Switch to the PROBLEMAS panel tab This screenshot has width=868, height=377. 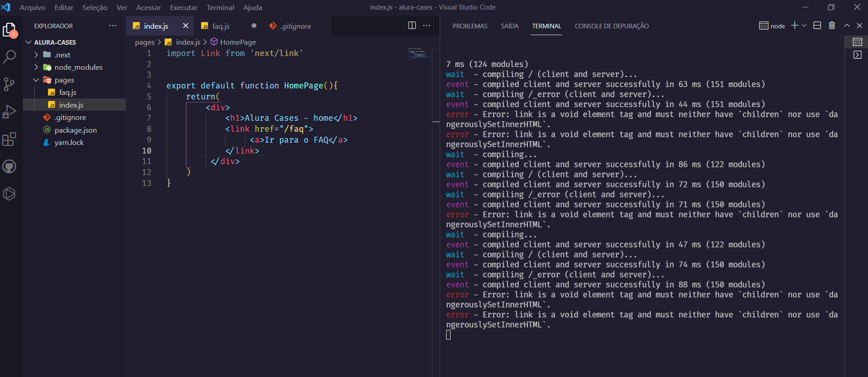[470, 26]
